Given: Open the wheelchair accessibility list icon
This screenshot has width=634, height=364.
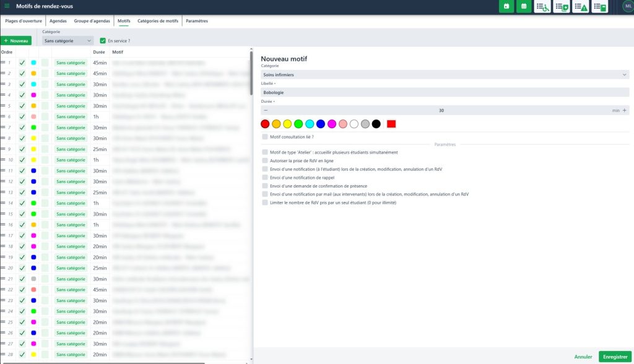Looking at the screenshot, I should (x=542, y=6).
